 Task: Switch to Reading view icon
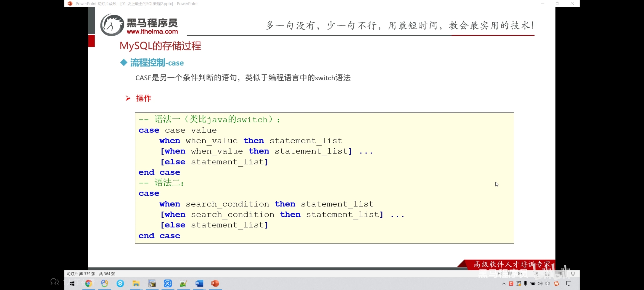click(x=560, y=273)
